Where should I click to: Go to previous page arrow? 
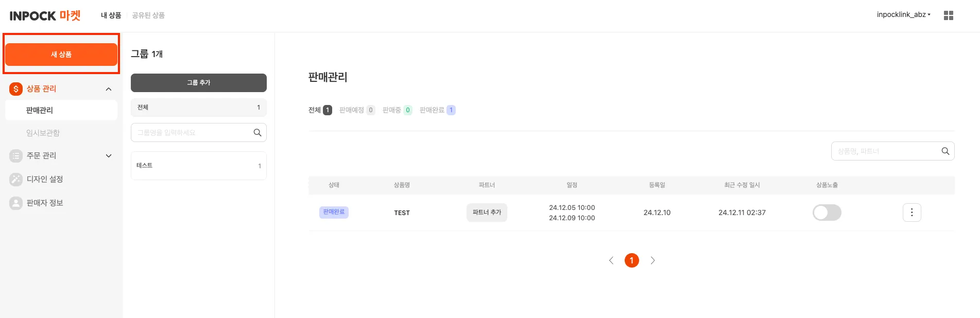(x=611, y=260)
